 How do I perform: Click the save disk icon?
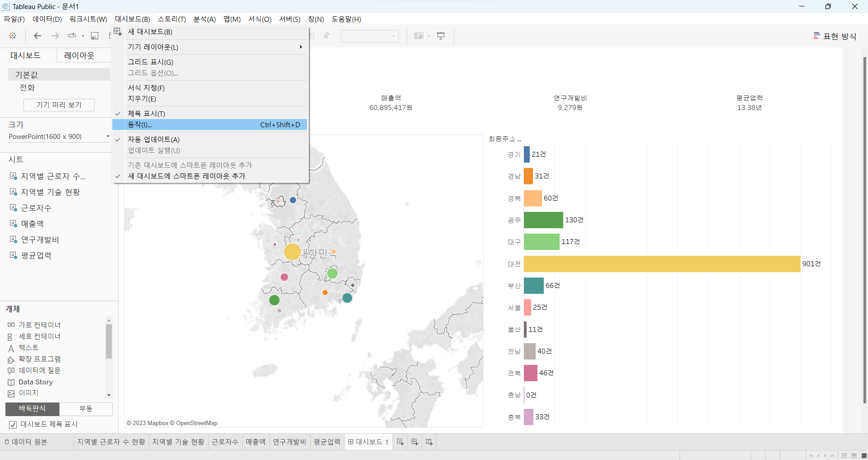(x=95, y=36)
